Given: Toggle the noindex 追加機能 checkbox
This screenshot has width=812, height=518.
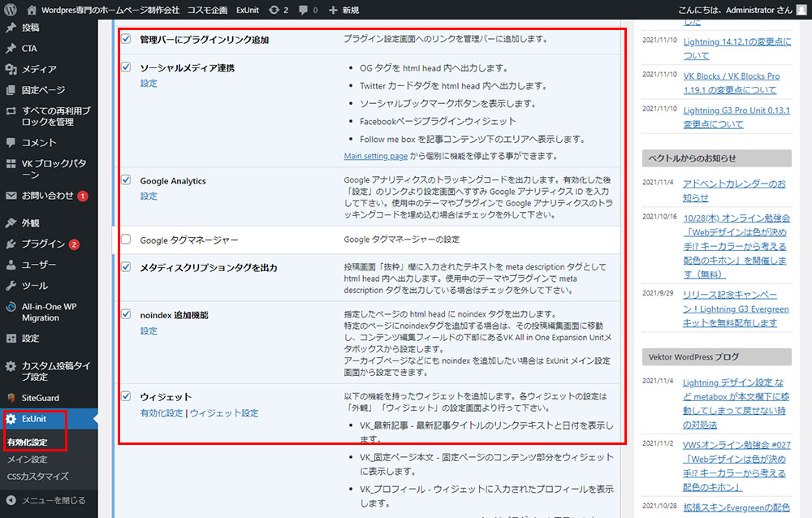Looking at the screenshot, I should (125, 314).
